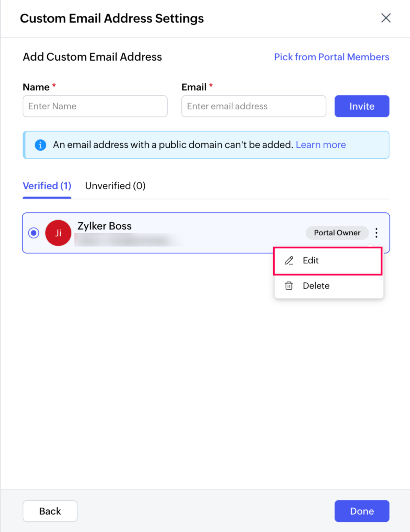The width and height of the screenshot is (410, 532).
Task: Choose Edit from the context menu
Action: click(x=328, y=261)
